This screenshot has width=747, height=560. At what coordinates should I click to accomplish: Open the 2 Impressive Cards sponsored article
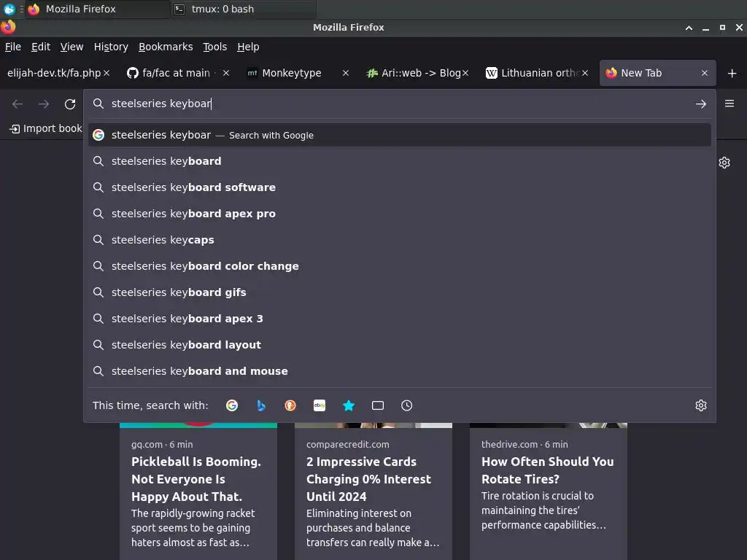point(373,491)
